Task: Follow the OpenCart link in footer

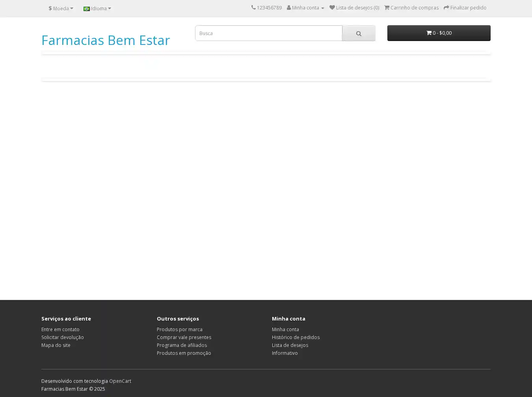Action: pyautogui.click(x=120, y=381)
